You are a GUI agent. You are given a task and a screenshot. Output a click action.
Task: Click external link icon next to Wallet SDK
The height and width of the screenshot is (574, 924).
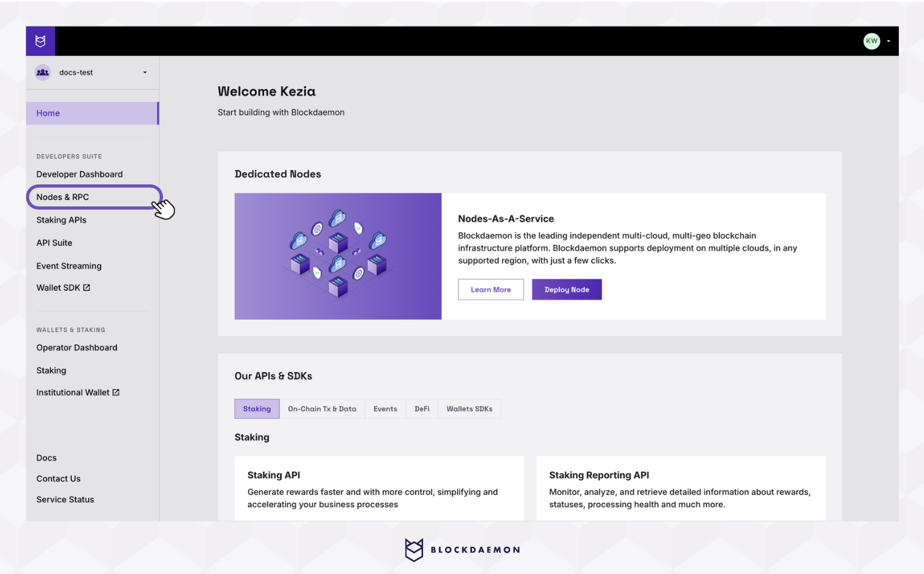tap(87, 288)
